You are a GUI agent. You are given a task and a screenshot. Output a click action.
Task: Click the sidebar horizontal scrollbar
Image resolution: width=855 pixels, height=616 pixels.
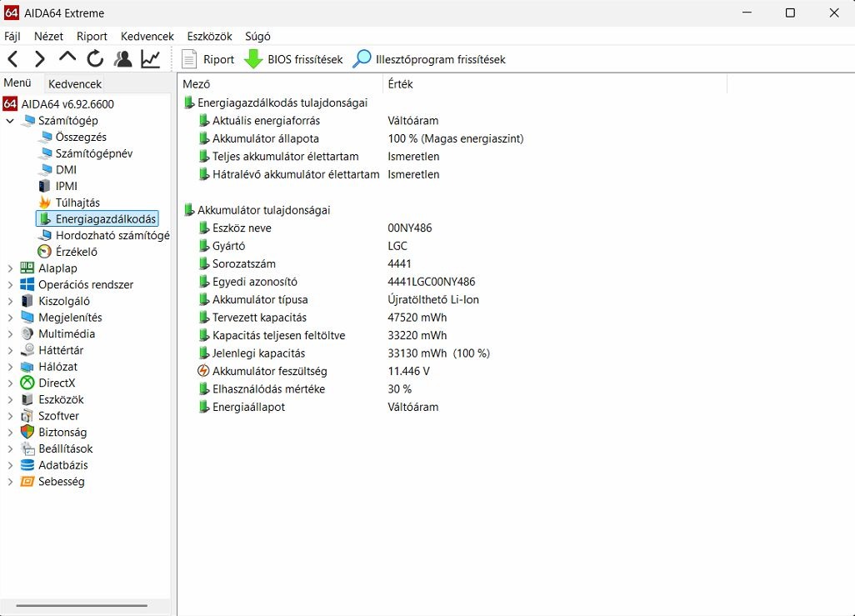coord(82,605)
